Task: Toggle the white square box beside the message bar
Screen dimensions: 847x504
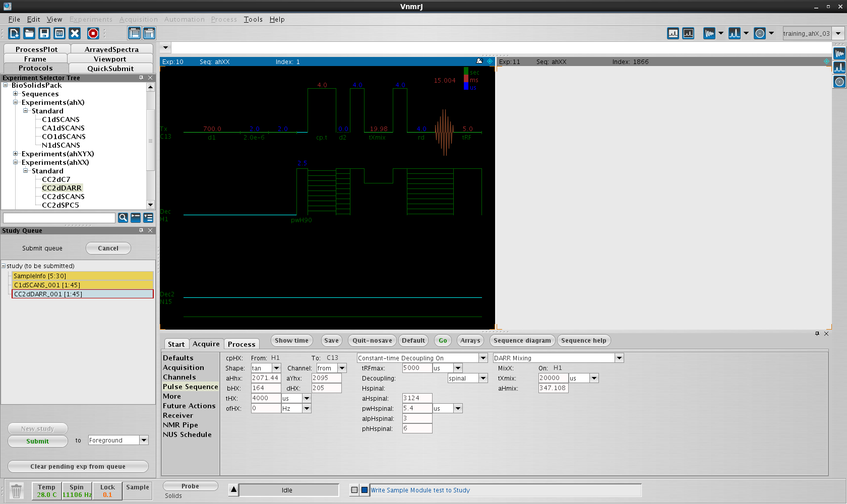Action: pyautogui.click(x=354, y=490)
